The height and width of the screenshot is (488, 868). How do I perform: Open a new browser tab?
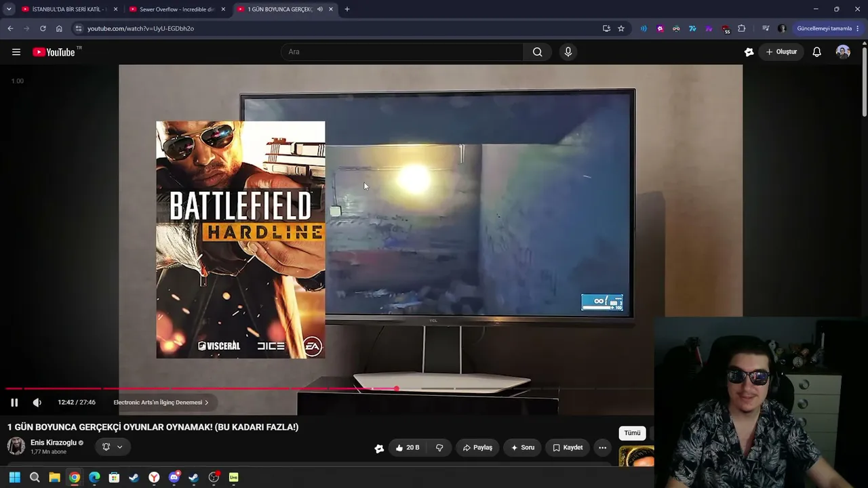click(347, 9)
